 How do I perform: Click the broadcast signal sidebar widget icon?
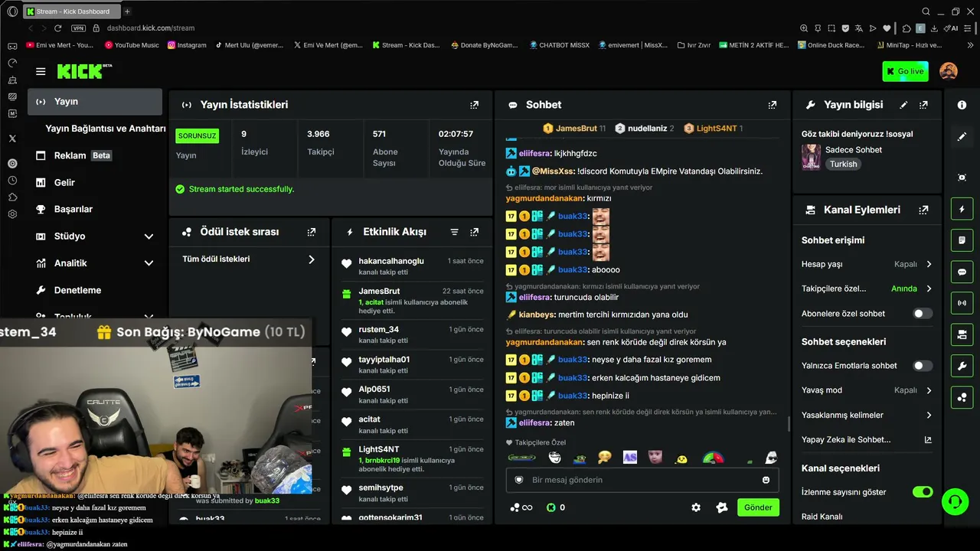[x=962, y=303]
